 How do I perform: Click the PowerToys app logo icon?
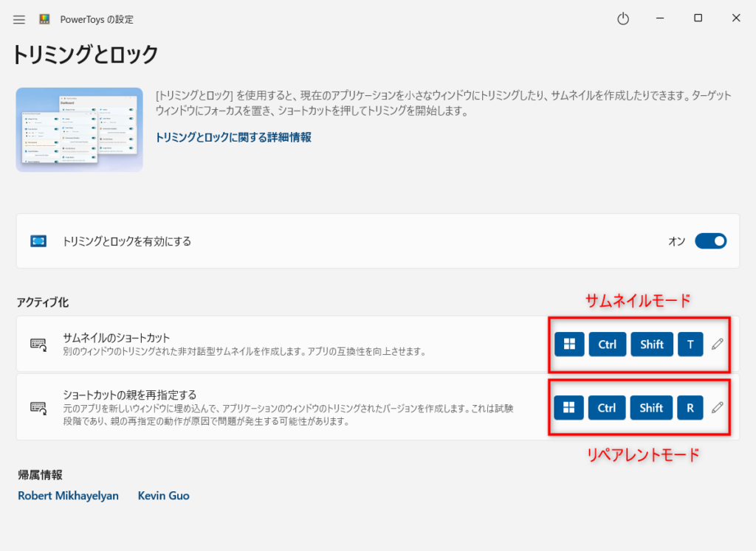[x=44, y=19]
